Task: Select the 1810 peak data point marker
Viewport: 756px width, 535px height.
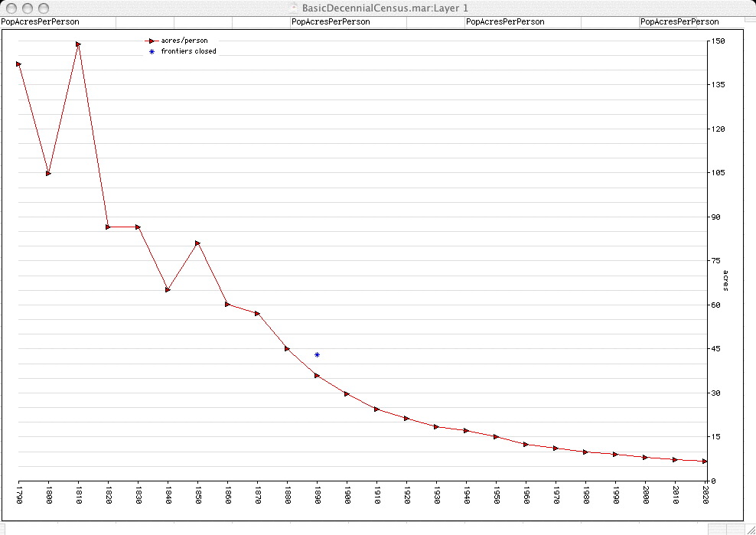Action: click(x=78, y=44)
